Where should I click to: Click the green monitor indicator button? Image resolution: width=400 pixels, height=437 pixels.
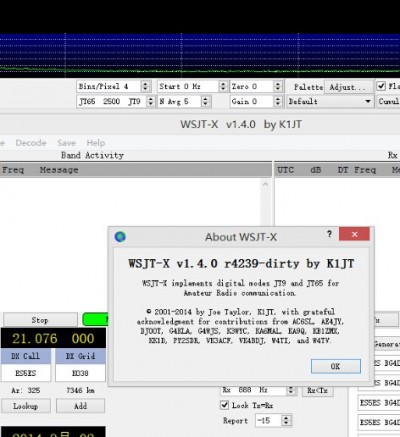click(x=95, y=320)
